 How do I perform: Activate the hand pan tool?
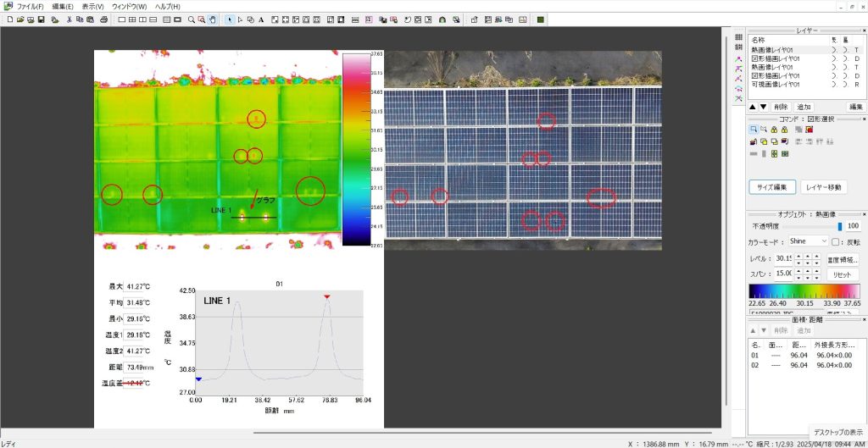tap(212, 19)
